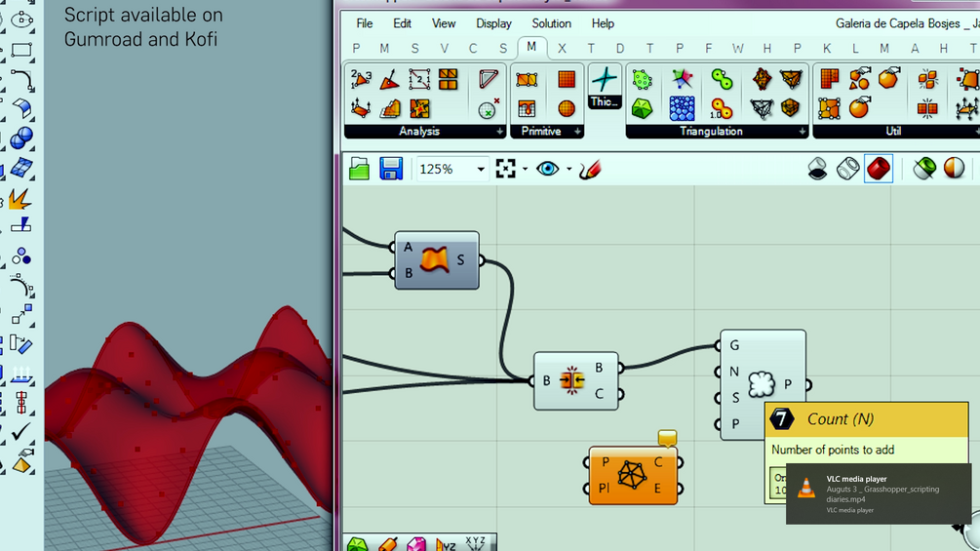Open the Display menu
The height and width of the screenshot is (551, 980).
pos(493,23)
